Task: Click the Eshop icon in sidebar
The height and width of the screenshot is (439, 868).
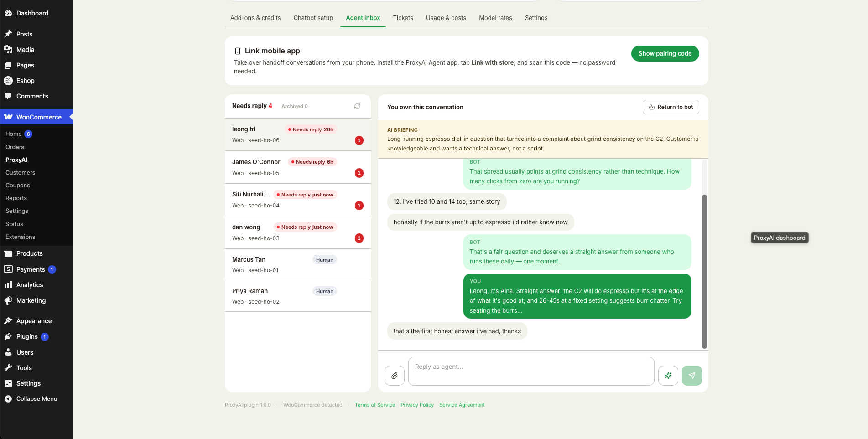Action: point(8,81)
